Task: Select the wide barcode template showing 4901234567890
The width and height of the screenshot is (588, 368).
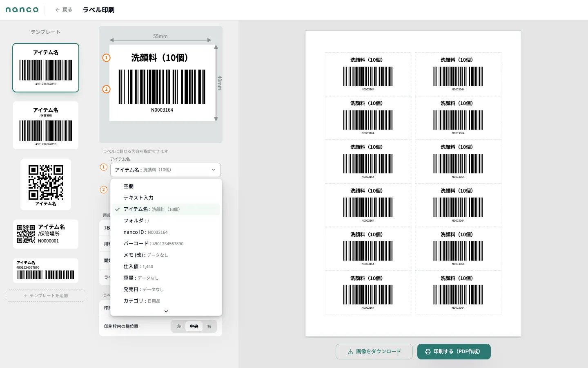Action: 46,271
